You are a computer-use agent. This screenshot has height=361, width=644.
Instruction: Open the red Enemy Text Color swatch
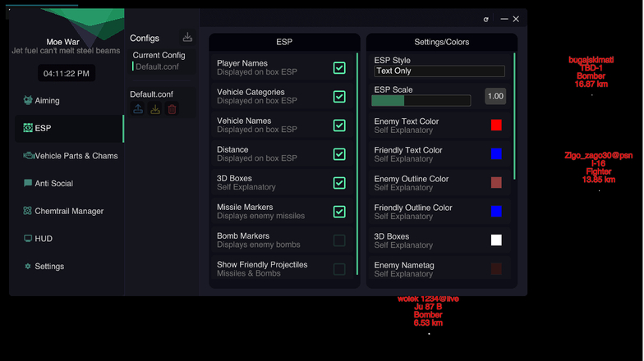(x=496, y=125)
